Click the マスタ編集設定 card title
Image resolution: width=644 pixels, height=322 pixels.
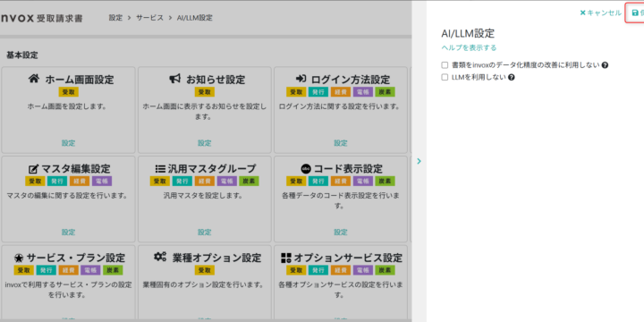(76, 169)
